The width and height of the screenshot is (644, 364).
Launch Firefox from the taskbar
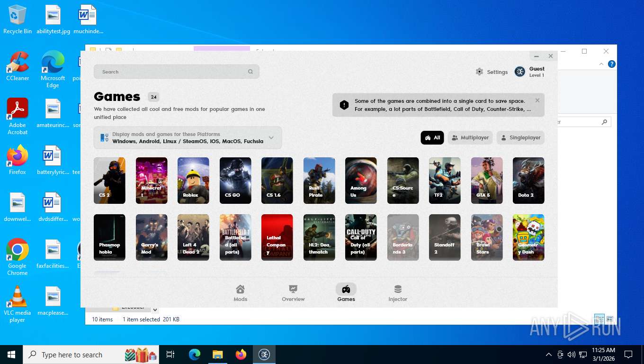(241, 355)
